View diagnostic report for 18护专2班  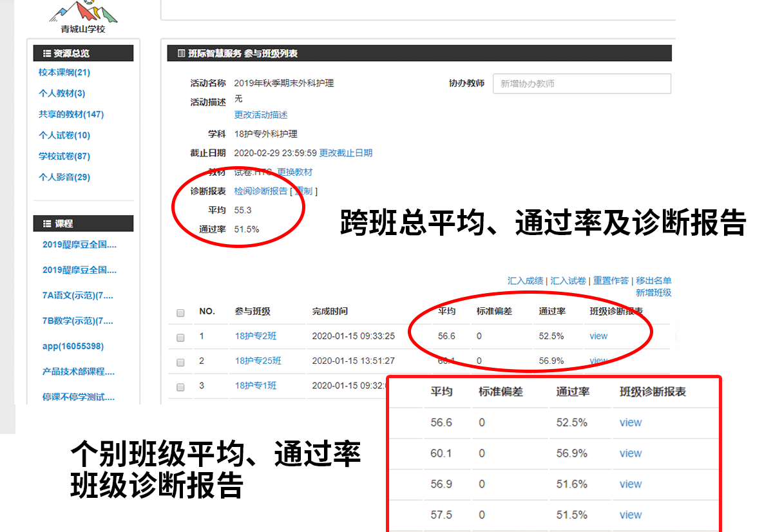598,336
